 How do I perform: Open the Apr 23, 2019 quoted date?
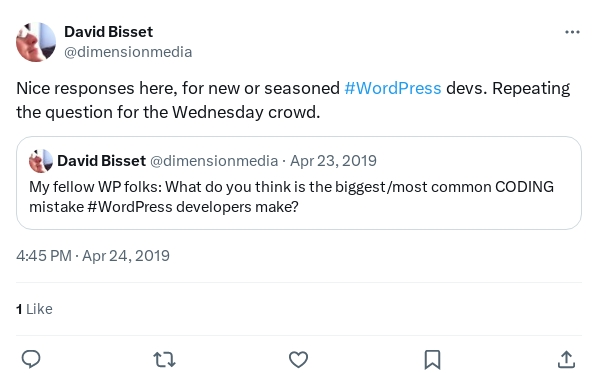pos(333,161)
